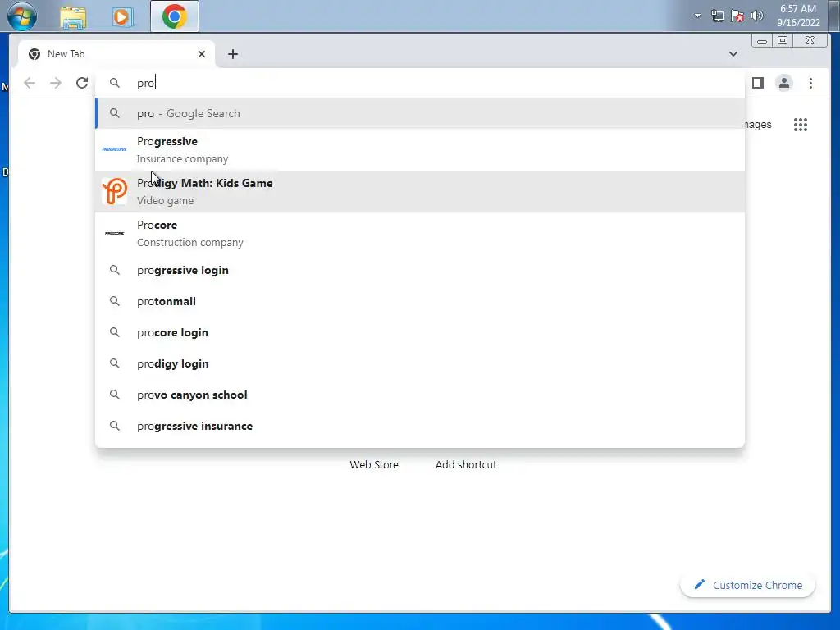Open the network status tray icon
Screen dimensions: 840x630
[717, 16]
